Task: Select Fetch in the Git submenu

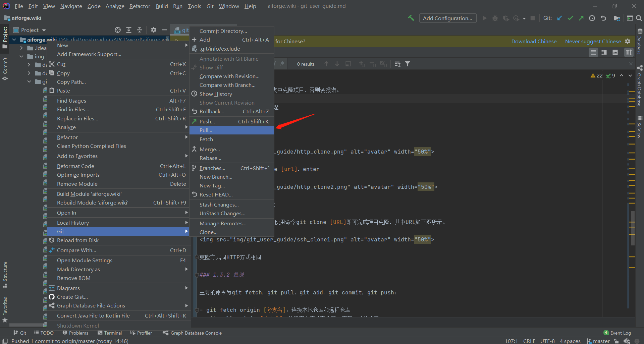Action: (x=232, y=139)
